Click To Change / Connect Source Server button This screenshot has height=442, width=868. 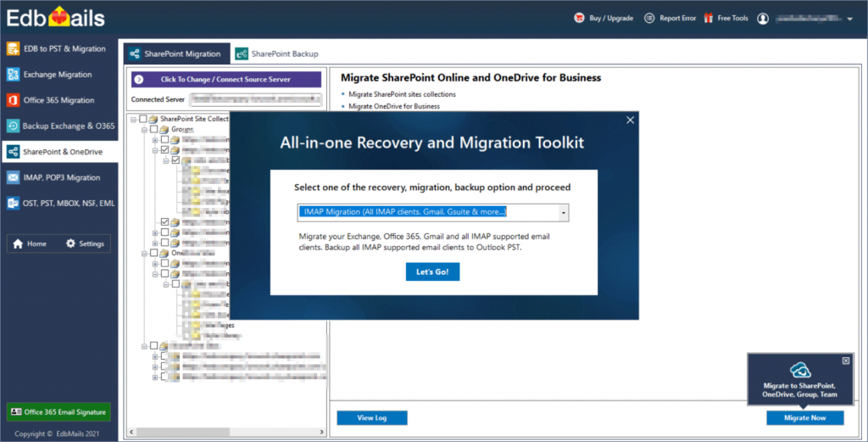point(225,79)
